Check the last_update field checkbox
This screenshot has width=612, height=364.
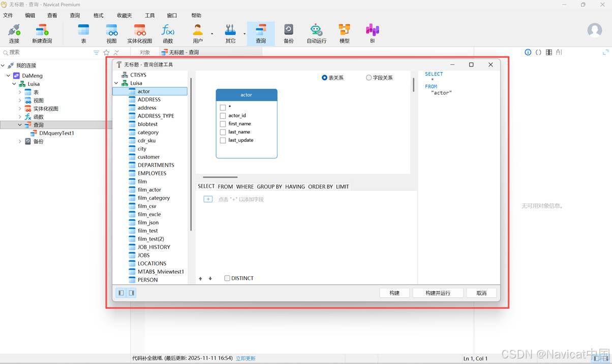[x=223, y=140]
